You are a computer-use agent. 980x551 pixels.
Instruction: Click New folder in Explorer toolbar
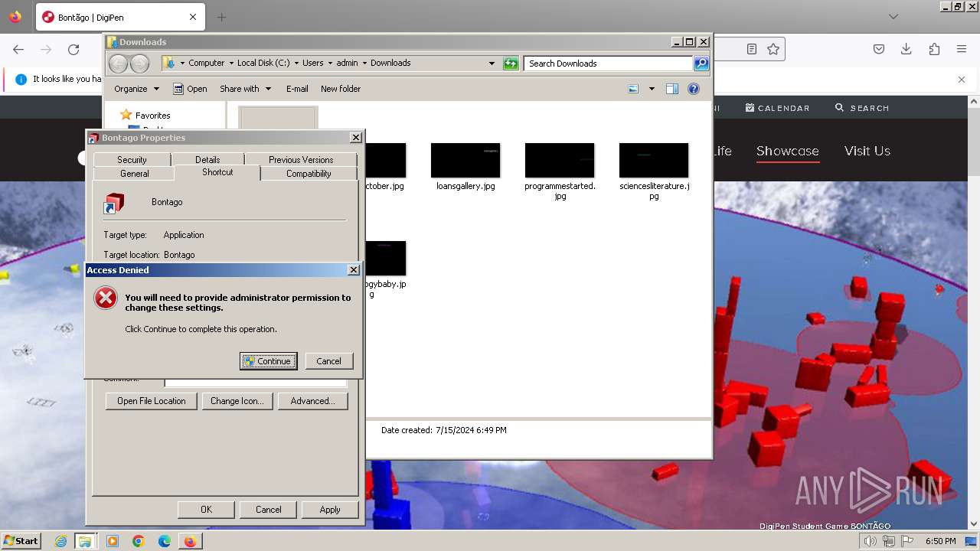[341, 89]
